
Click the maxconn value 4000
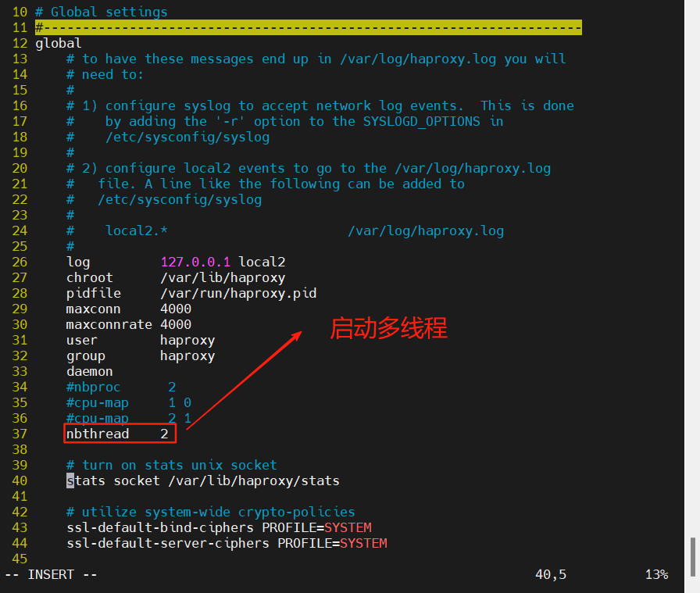[x=176, y=309]
